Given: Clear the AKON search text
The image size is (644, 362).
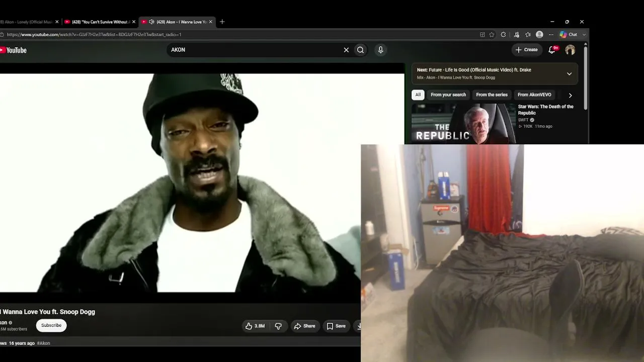Looking at the screenshot, I should [346, 50].
